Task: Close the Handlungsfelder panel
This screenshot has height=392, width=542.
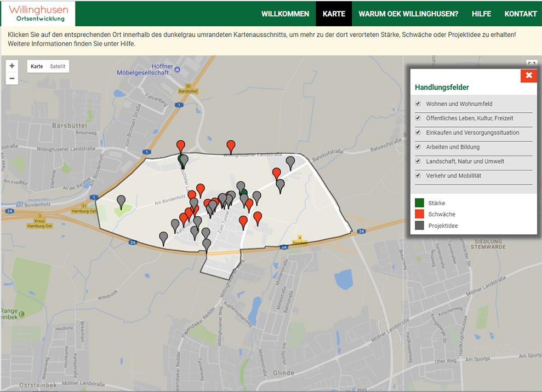Action: coord(528,76)
